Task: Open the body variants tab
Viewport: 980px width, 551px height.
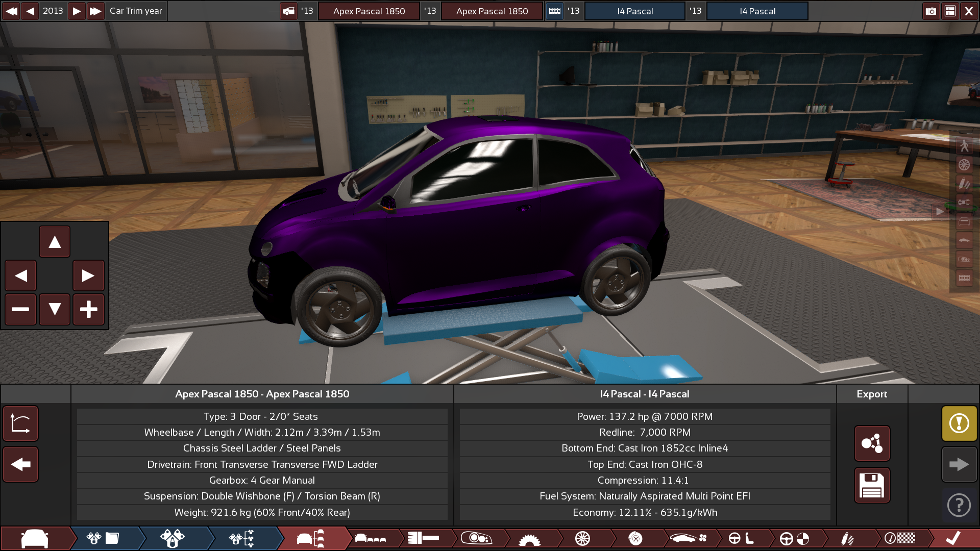Action: (371, 538)
